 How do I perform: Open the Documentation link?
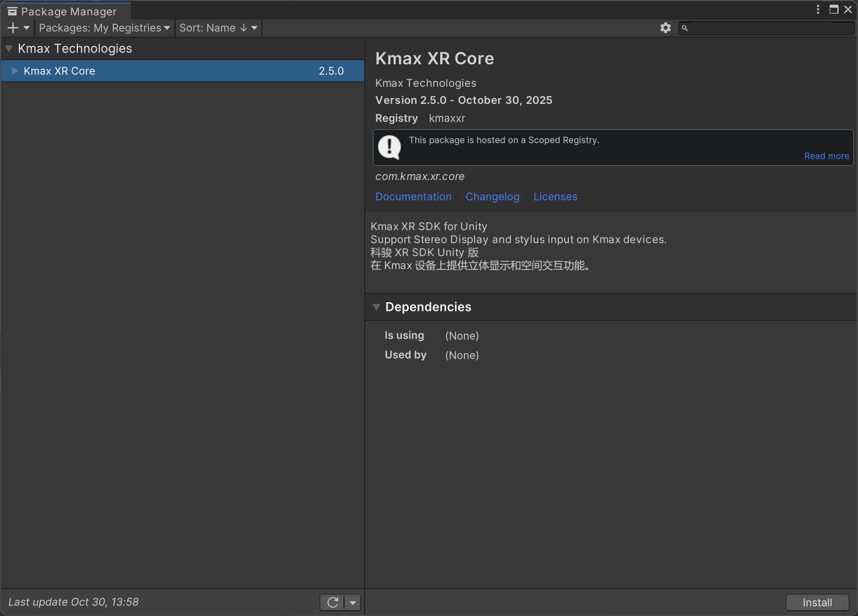(x=413, y=196)
